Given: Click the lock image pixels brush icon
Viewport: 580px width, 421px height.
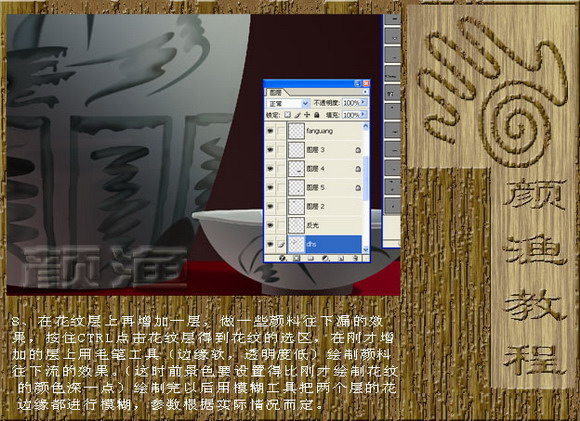Looking at the screenshot, I should [x=297, y=115].
